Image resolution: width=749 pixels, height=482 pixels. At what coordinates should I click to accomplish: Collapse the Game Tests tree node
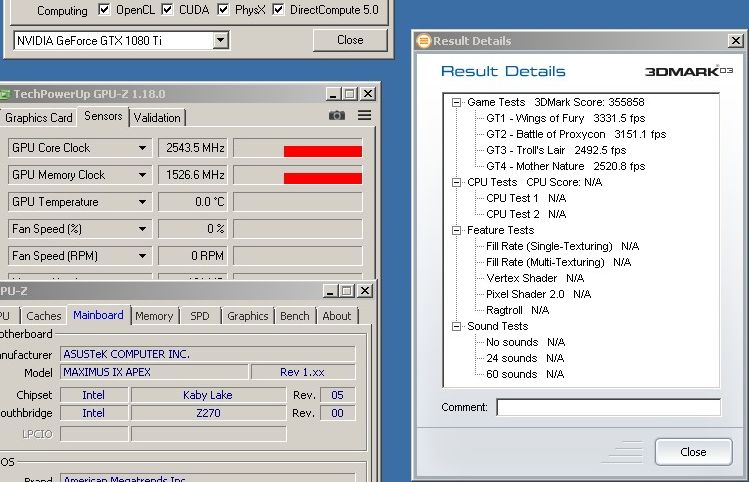pos(457,102)
